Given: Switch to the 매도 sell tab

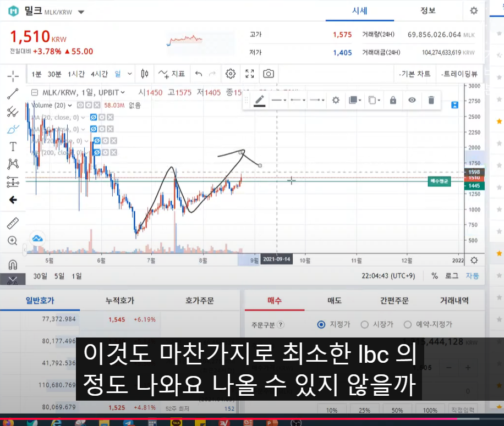Looking at the screenshot, I should (x=335, y=301).
